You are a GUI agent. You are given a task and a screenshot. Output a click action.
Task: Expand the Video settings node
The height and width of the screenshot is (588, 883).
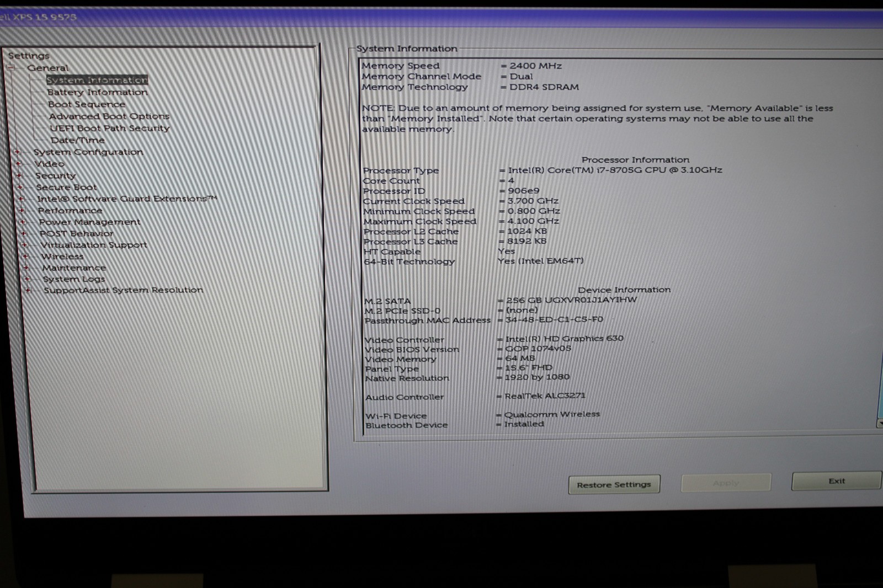tap(18, 164)
